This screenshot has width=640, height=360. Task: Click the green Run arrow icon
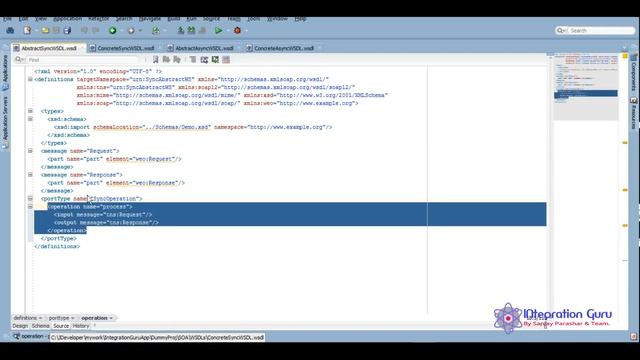click(219, 31)
